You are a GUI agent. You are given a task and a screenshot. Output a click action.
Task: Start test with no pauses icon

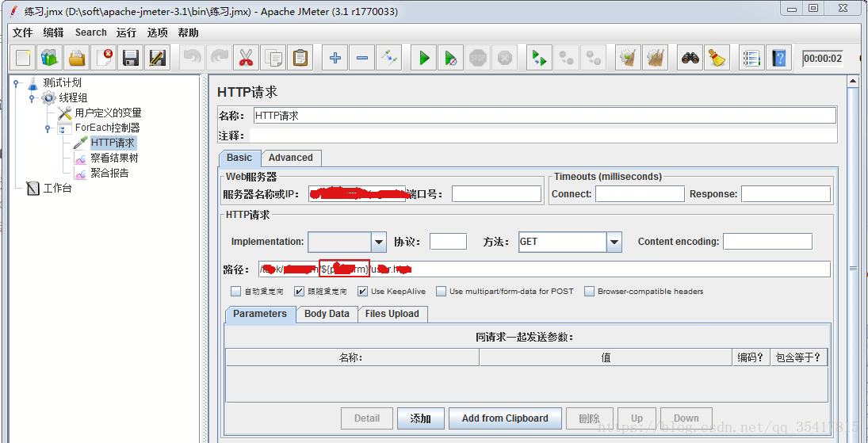tap(450, 58)
